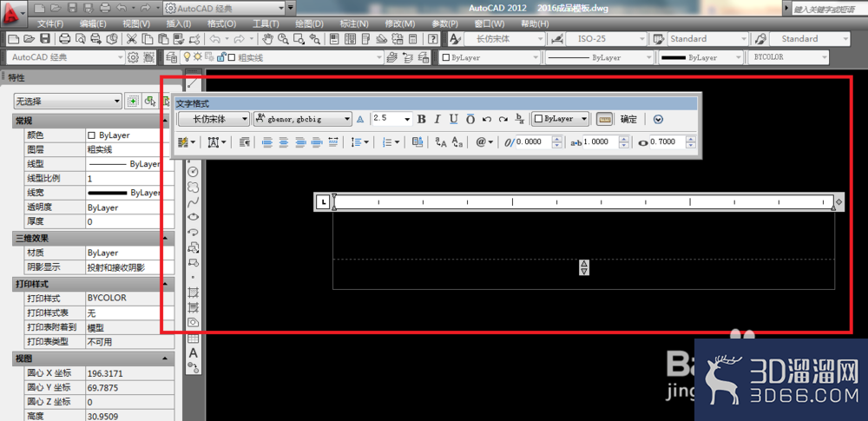Click the Cut scissors icon
Viewport: 868px width, 421px height.
[131, 39]
